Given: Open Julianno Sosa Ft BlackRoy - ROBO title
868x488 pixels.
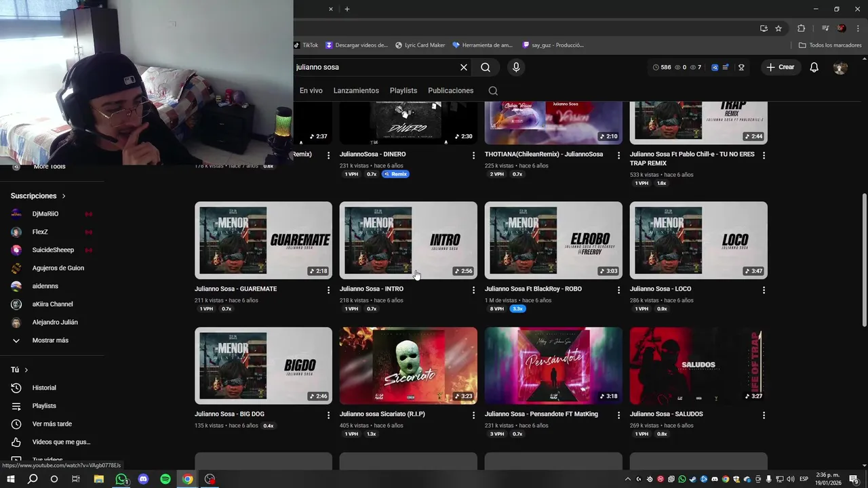Looking at the screenshot, I should pos(533,289).
